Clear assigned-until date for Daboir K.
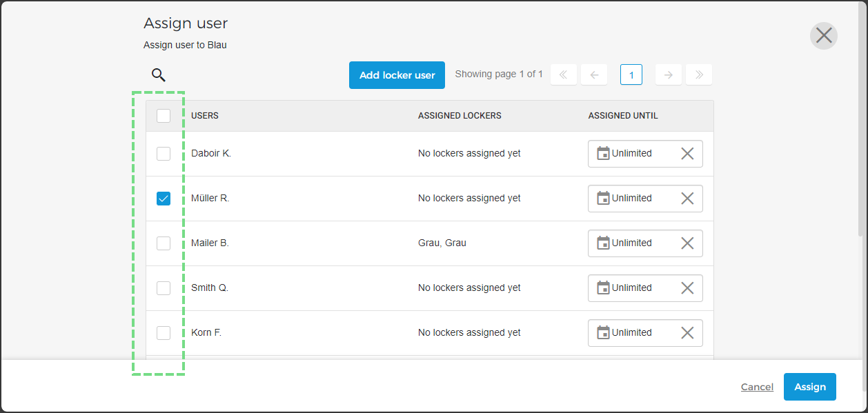Screen dimensions: 868x413 (687, 154)
